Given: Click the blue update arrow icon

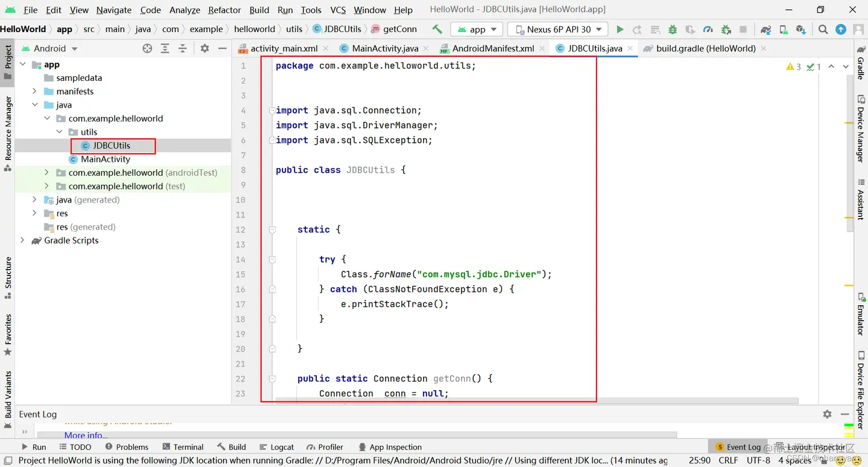Looking at the screenshot, I should [841, 29].
